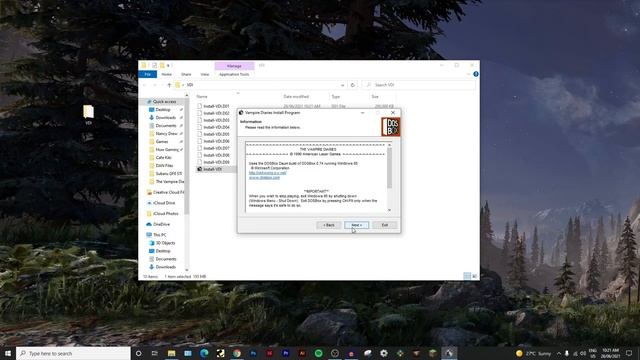Click the Explorer forward navigation arrow

(x=155, y=85)
